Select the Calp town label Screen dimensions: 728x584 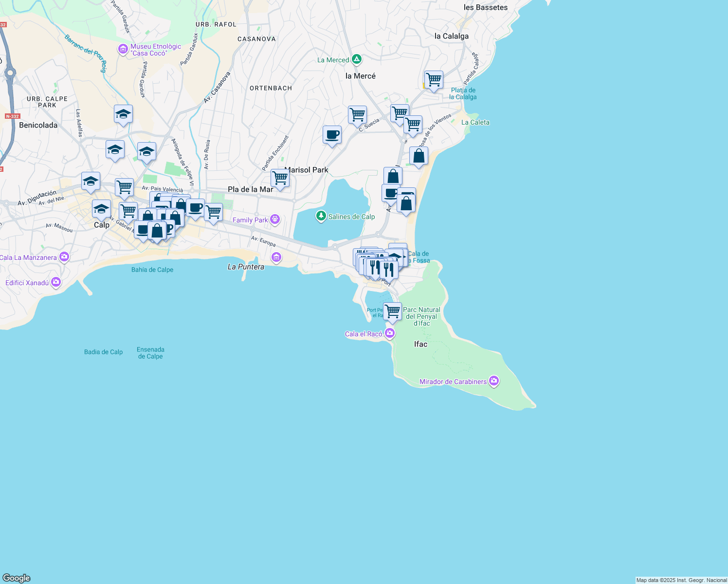(102, 225)
